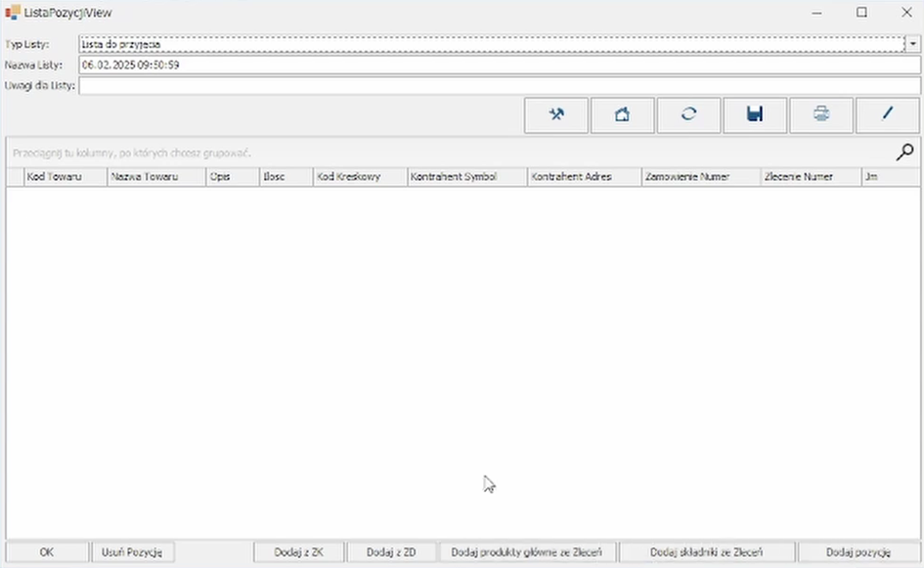Click the printer icon button

point(821,114)
